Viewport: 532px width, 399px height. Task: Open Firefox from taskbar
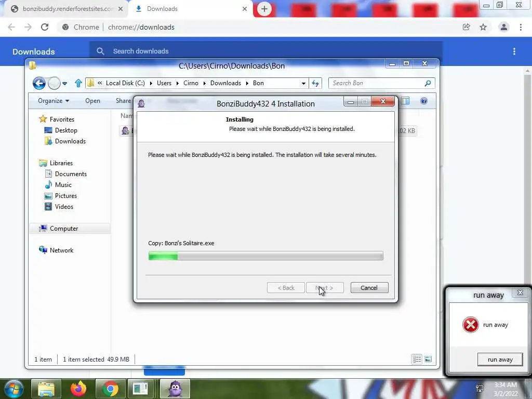click(78, 389)
